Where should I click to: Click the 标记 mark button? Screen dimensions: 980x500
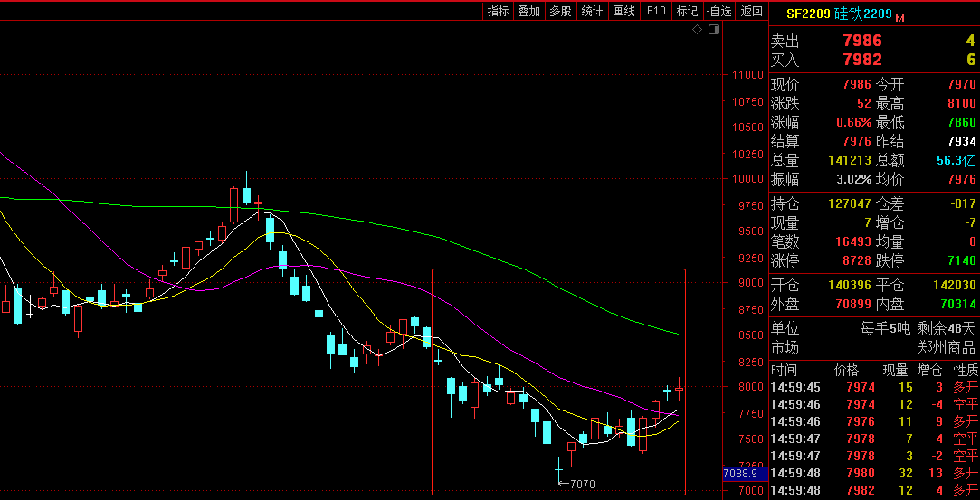(x=687, y=11)
